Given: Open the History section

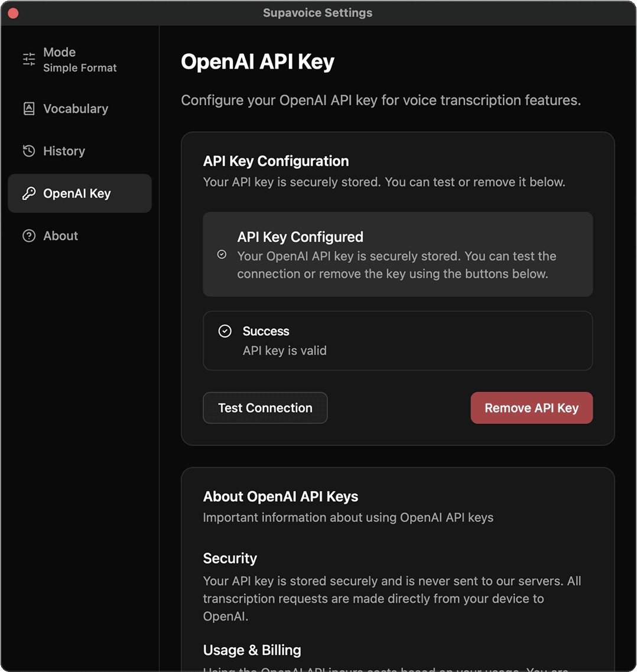Looking at the screenshot, I should [80, 151].
